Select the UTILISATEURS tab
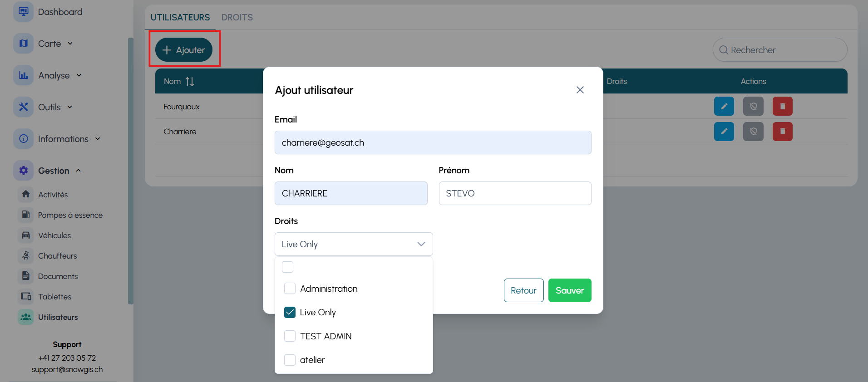This screenshot has height=382, width=868. point(180,17)
